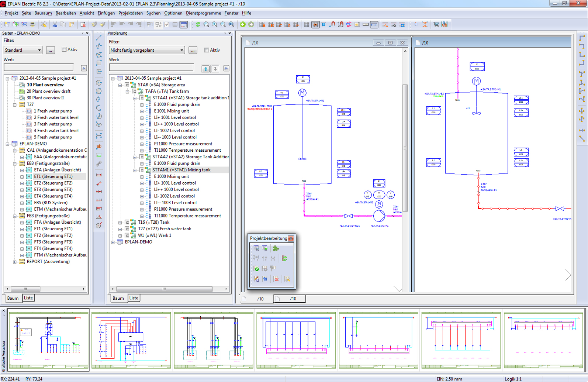This screenshot has width=588, height=382.
Task: Click the second graphical preview thumbnail
Action: [131, 340]
